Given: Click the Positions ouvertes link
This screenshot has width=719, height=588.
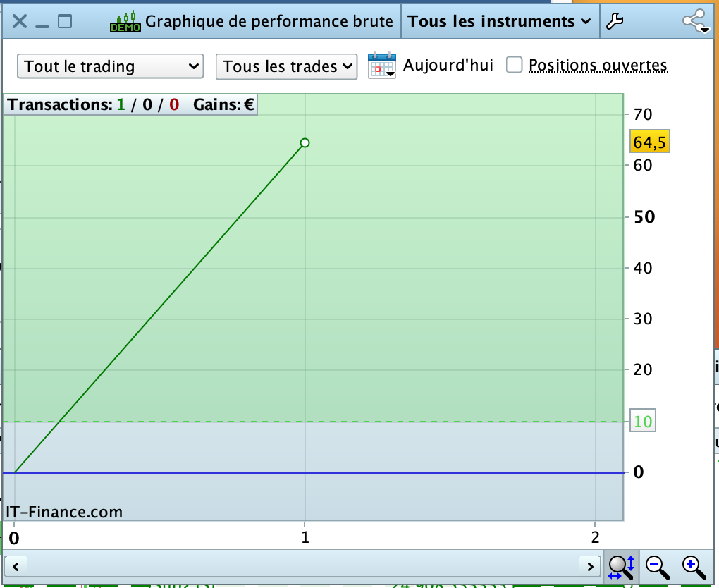Looking at the screenshot, I should click(598, 65).
